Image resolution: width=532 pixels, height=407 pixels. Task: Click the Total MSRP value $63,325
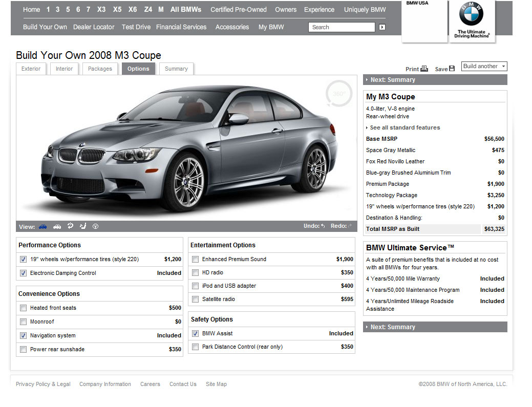(x=494, y=229)
